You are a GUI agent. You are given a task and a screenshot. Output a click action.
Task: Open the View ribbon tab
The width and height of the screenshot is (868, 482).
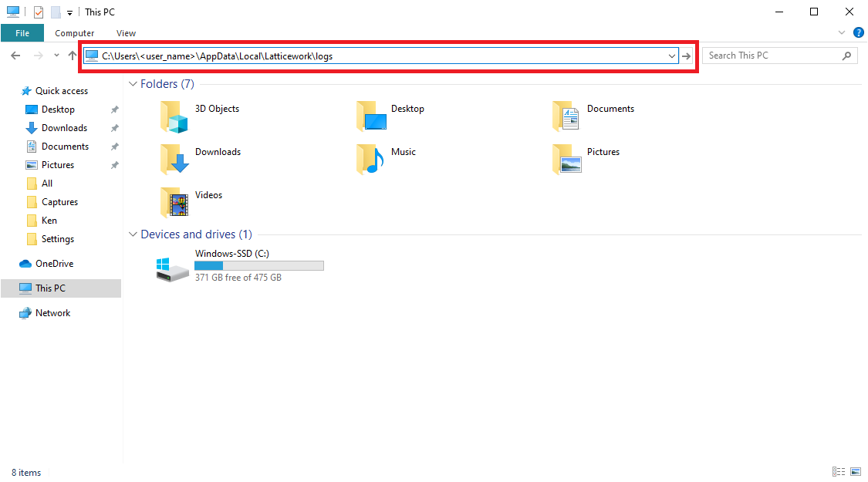click(127, 33)
